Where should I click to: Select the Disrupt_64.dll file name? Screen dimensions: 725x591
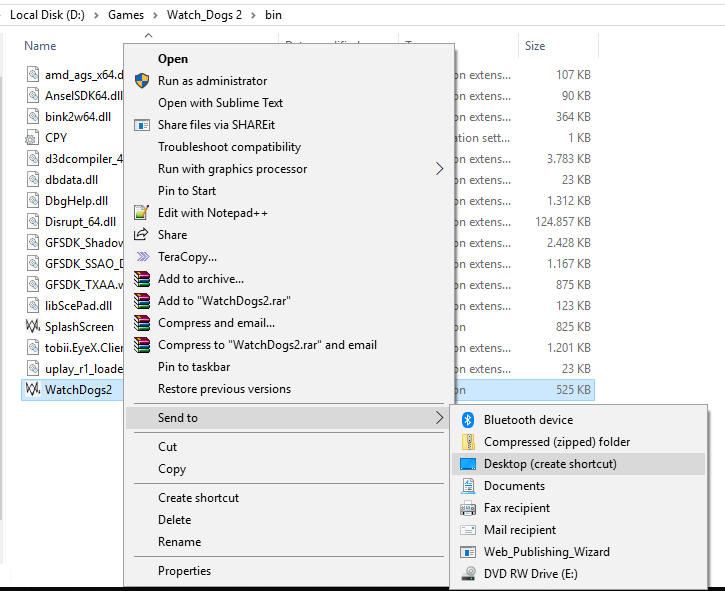pos(80,222)
